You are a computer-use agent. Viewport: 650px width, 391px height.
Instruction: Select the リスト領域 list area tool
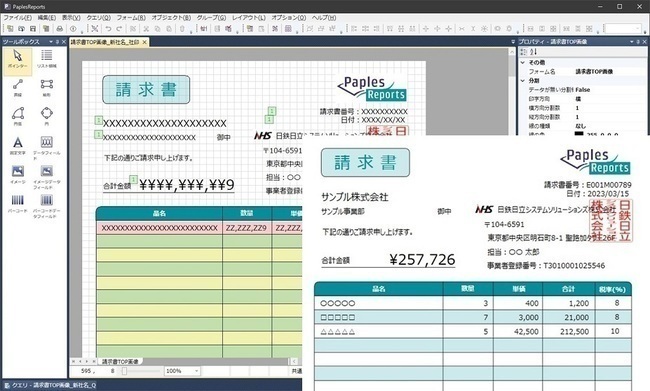[x=46, y=60]
